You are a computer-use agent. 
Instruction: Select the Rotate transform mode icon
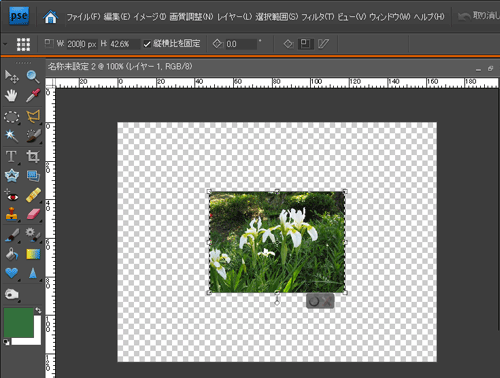click(288, 44)
